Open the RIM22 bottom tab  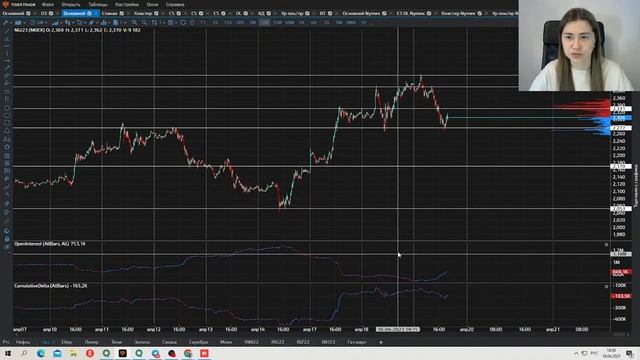click(x=251, y=342)
